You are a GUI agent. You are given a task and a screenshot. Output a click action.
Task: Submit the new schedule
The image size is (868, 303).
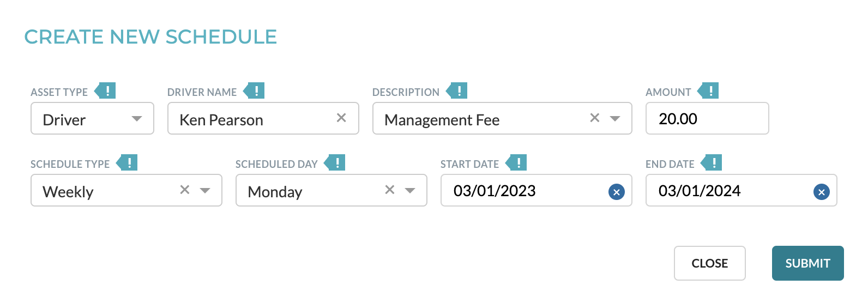[x=807, y=263]
